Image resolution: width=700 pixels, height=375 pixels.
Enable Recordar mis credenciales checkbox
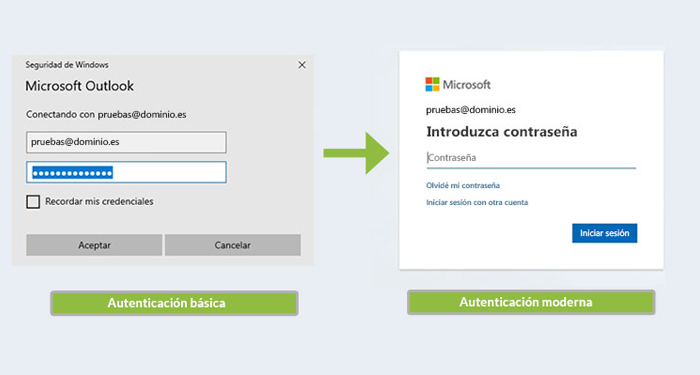tap(33, 202)
